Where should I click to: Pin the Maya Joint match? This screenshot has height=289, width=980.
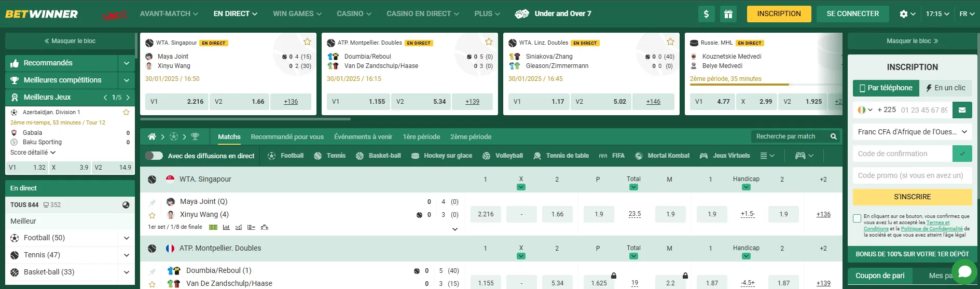[x=152, y=202]
